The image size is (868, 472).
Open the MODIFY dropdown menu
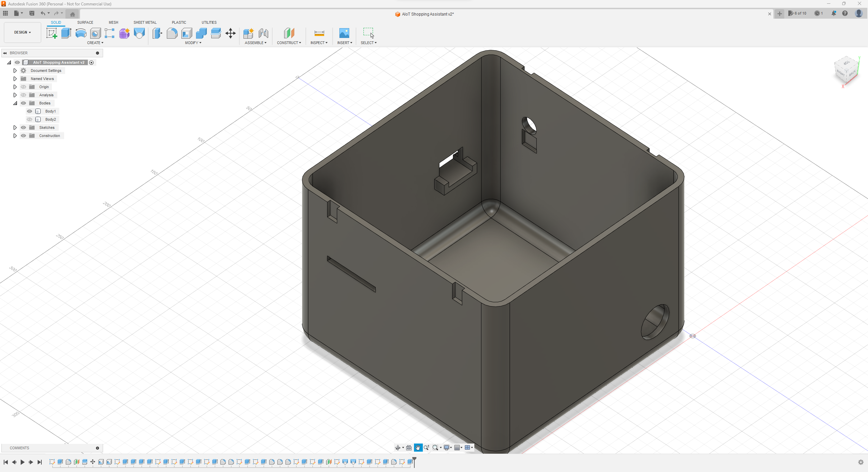point(193,43)
